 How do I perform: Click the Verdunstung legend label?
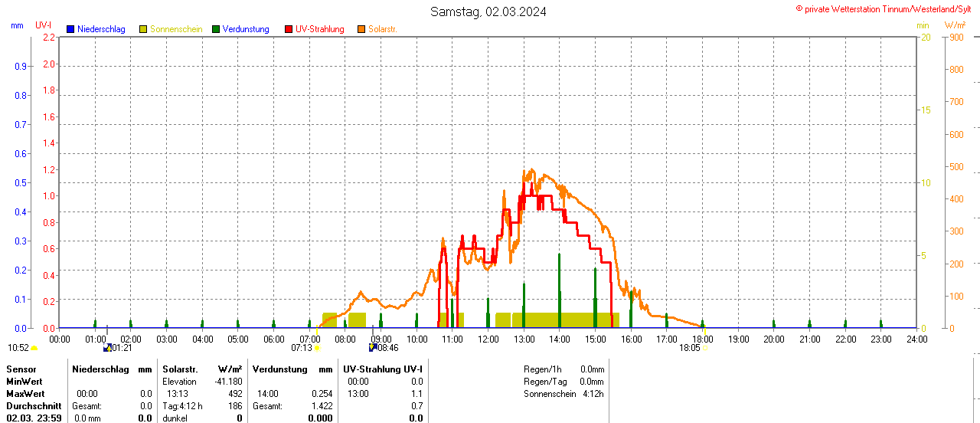pyautogui.click(x=246, y=29)
